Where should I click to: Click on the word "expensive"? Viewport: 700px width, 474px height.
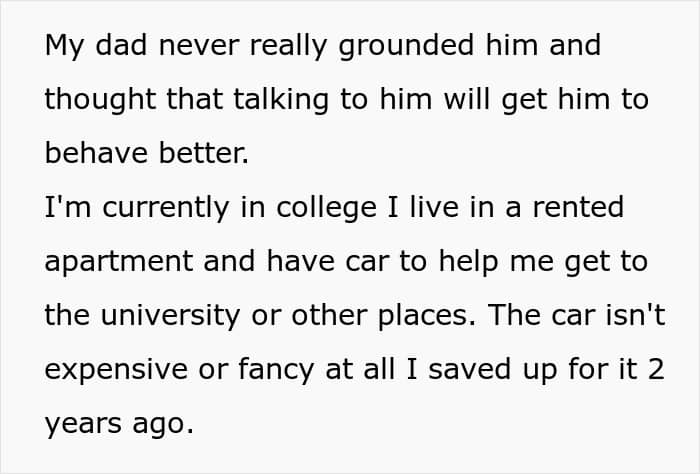(123, 369)
